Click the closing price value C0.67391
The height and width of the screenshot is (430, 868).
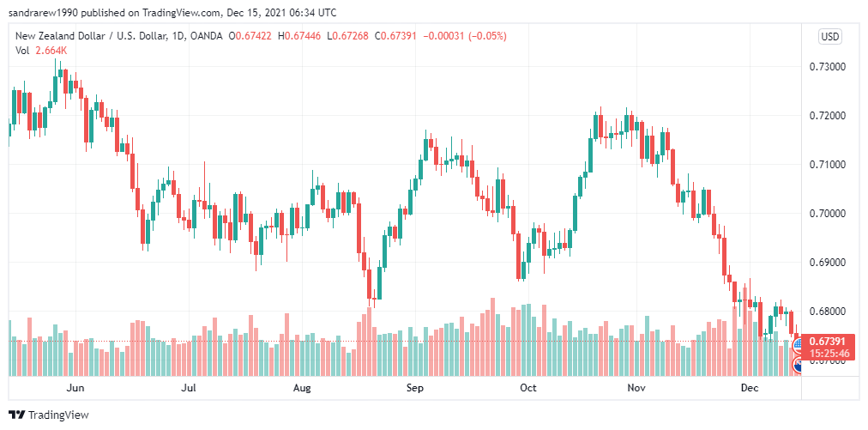coord(397,37)
